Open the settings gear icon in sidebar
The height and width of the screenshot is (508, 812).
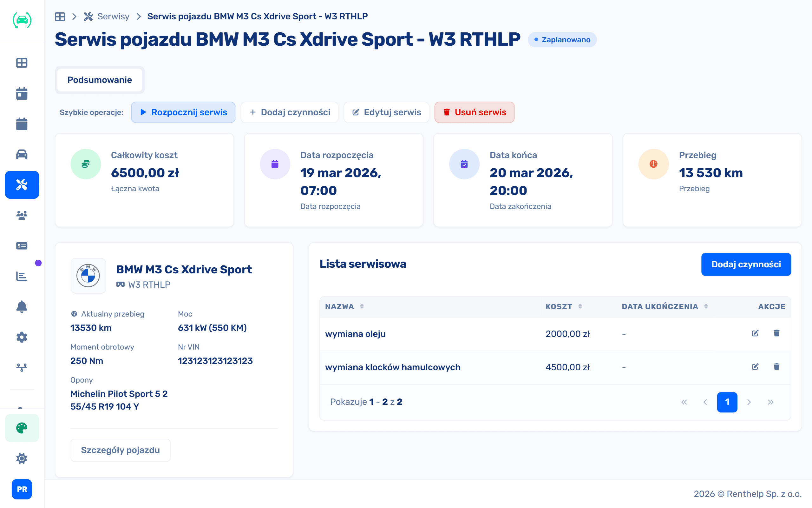(22, 337)
